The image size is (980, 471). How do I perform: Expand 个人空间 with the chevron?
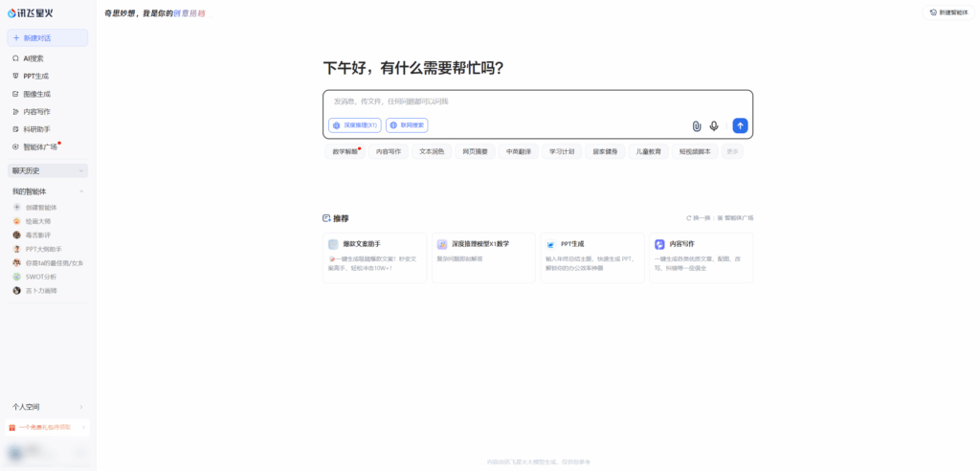(x=81, y=407)
